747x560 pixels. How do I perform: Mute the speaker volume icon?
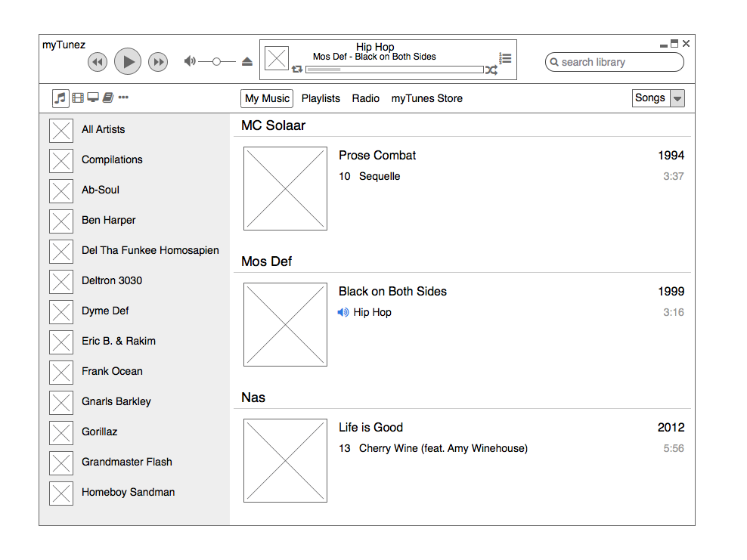[189, 61]
